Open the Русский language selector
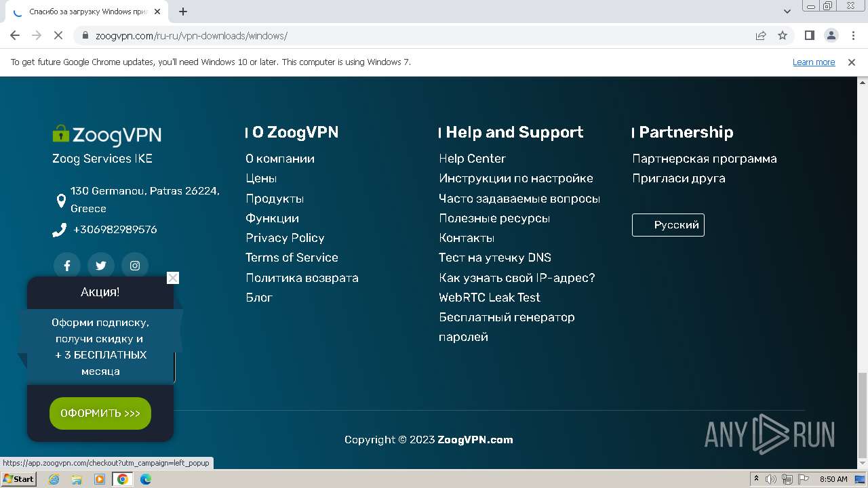 click(x=668, y=225)
